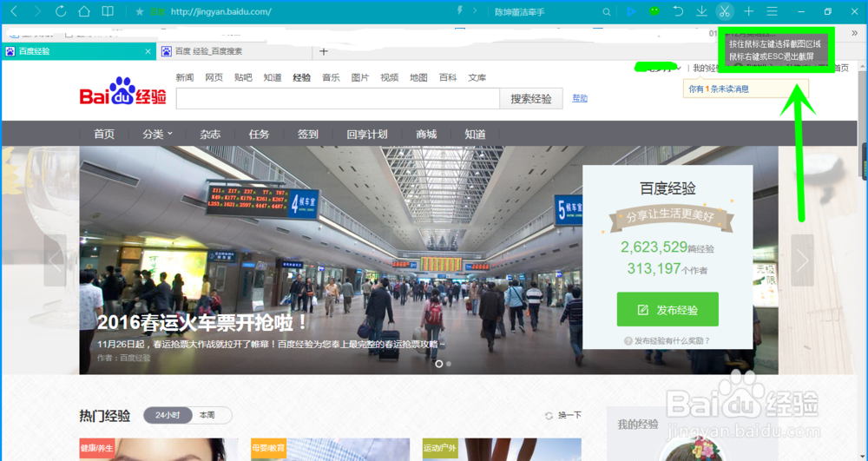Switch hot experiences to 本周
This screenshot has width=868, height=461.
207,415
